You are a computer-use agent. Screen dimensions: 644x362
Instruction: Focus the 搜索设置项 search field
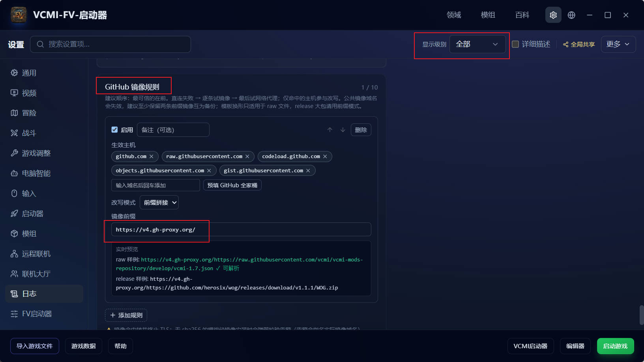click(x=110, y=44)
